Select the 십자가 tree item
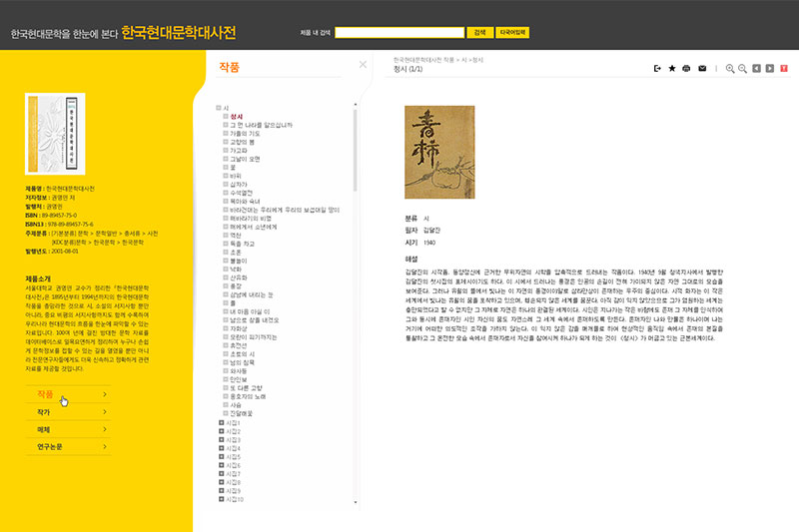Viewport: 799px width, 532px height. (x=238, y=185)
